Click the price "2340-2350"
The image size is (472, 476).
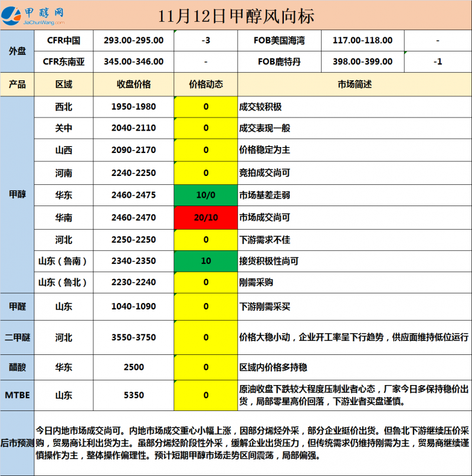[x=133, y=261]
